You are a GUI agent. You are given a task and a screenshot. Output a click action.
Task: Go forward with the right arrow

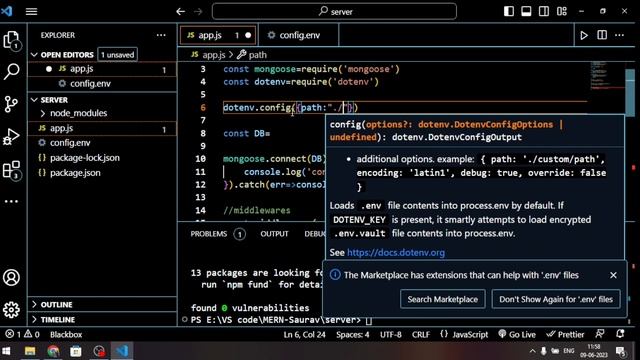(x=198, y=11)
